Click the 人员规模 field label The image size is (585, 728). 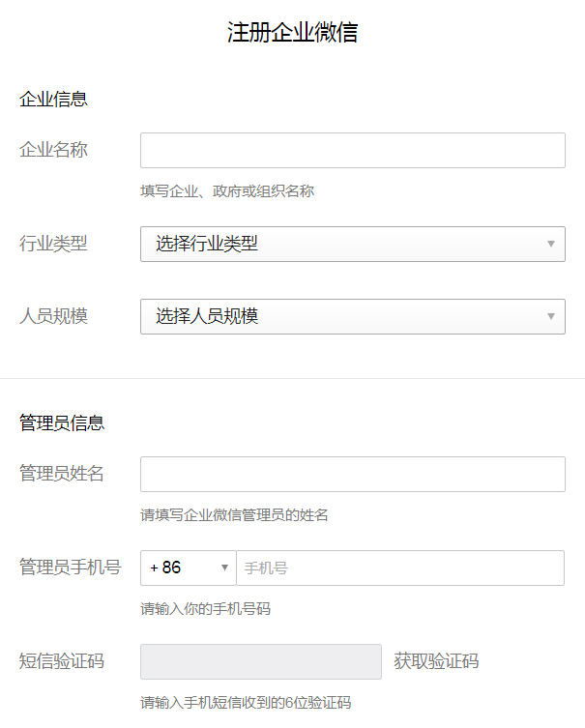[x=53, y=316]
